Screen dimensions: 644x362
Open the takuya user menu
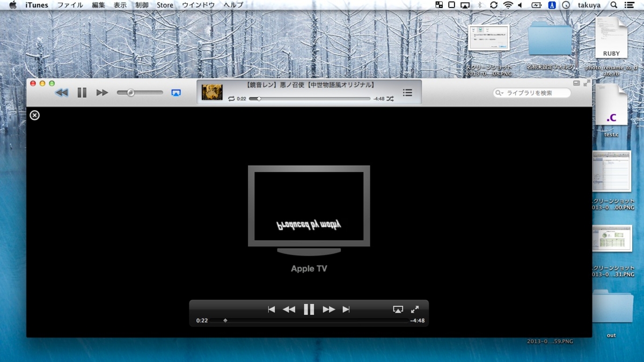tap(589, 5)
